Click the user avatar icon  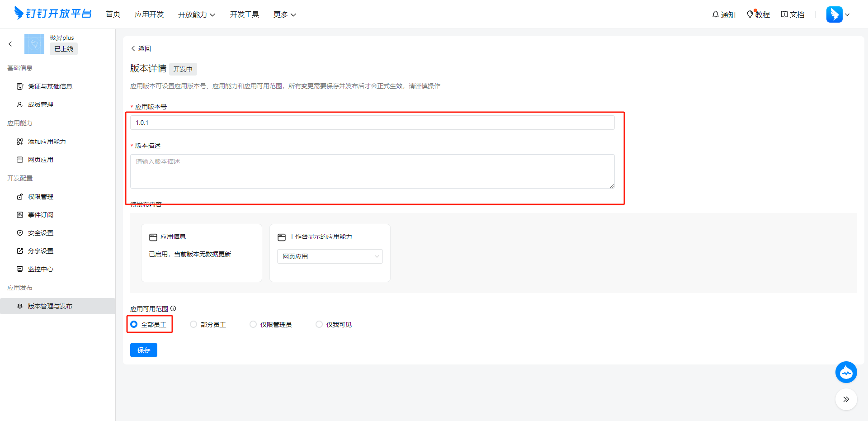point(834,14)
